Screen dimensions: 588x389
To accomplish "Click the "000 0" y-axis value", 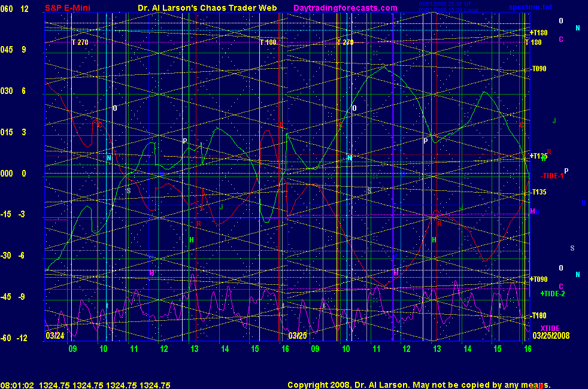I will pos(13,173).
